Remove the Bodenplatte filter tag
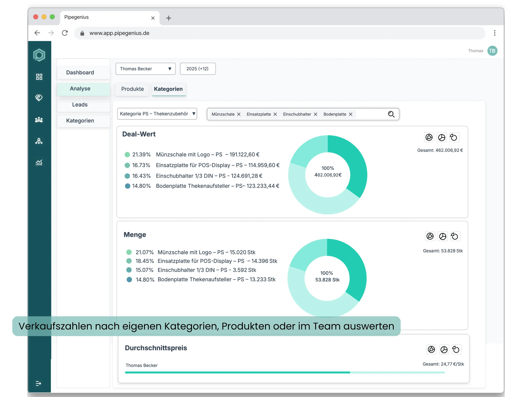This screenshot has width=532, height=397. 350,114
